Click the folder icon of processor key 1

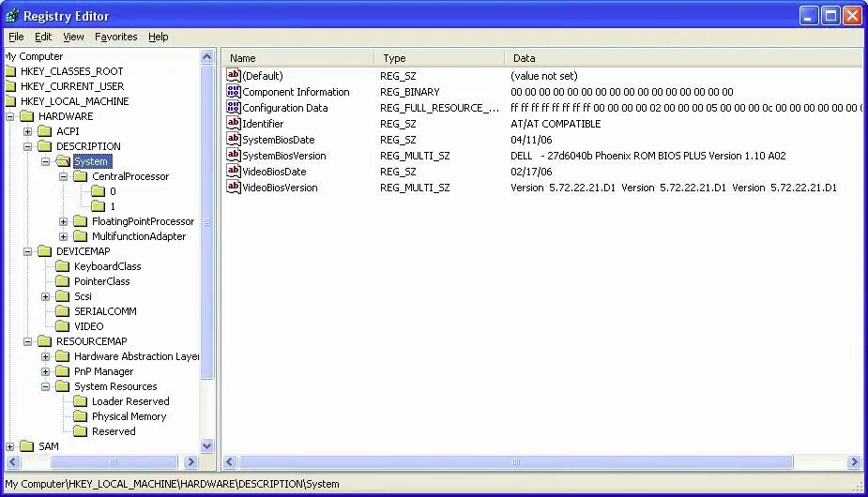(x=99, y=206)
